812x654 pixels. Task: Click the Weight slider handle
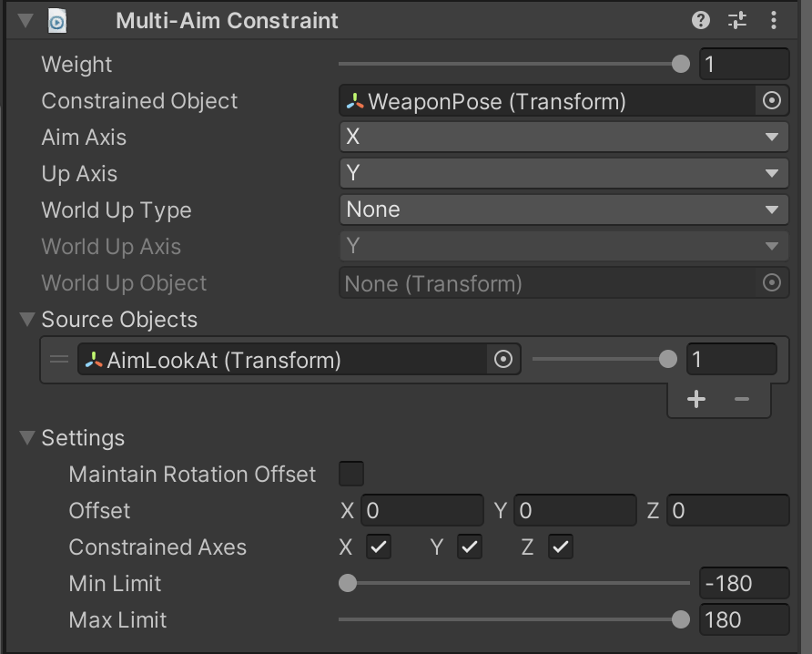click(681, 65)
